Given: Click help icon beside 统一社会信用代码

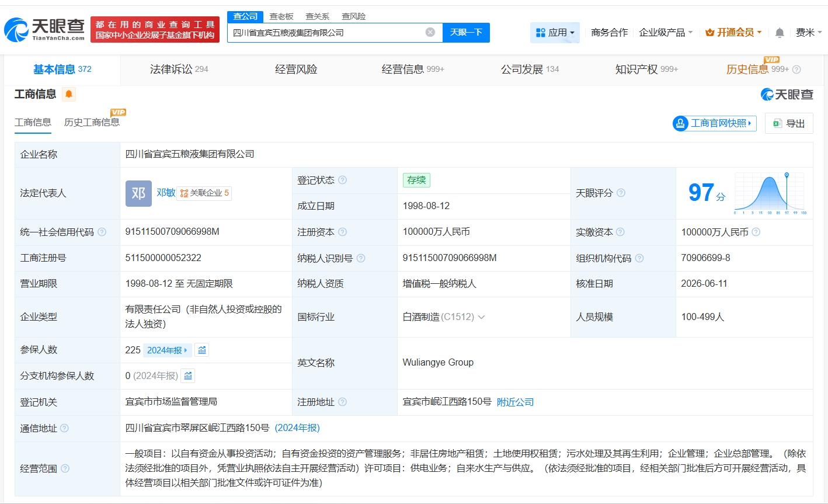Looking at the screenshot, I should click(x=102, y=232).
